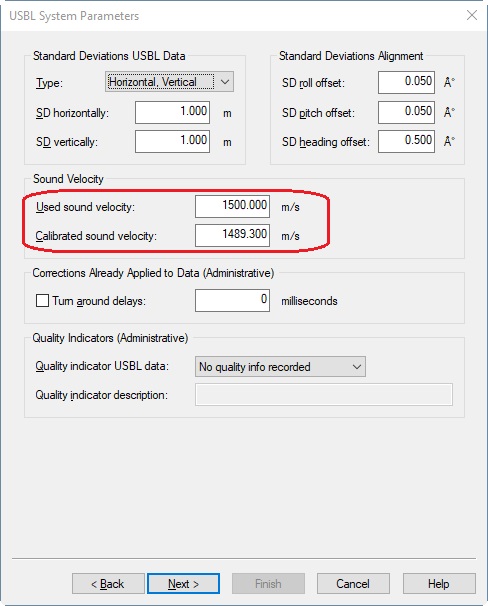Click the 'Standard Deviations USBL Data' label

(x=109, y=56)
